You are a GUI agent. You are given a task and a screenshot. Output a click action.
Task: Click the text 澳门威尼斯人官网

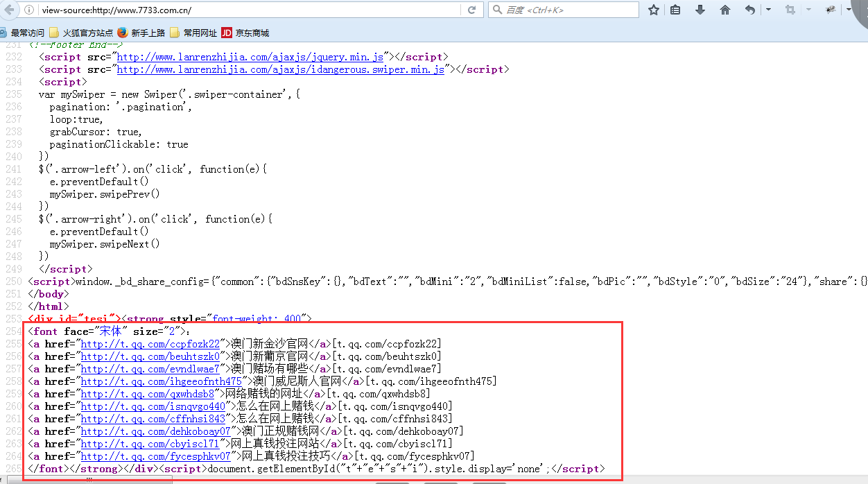pyautogui.click(x=297, y=381)
